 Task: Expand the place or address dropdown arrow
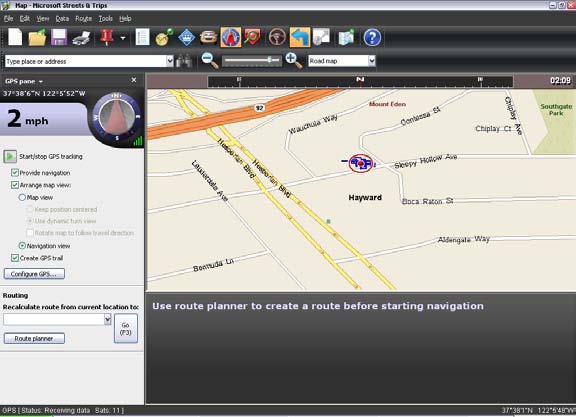(170, 61)
